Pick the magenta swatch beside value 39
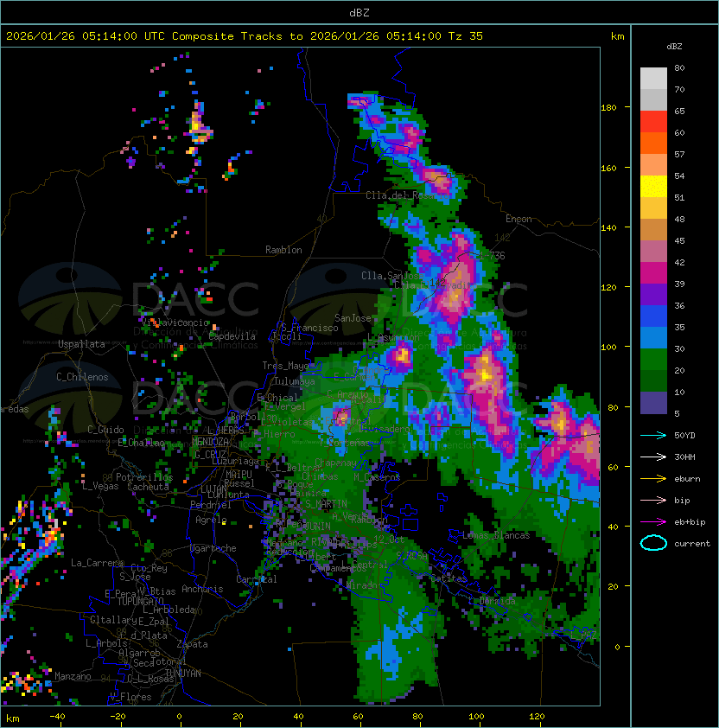Viewport: 719px width, 728px height. click(653, 273)
